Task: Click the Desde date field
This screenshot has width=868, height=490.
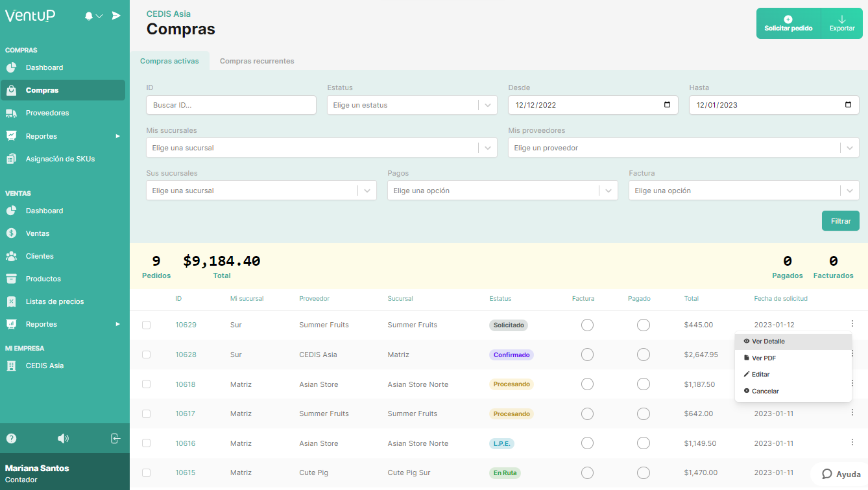Action: point(593,105)
